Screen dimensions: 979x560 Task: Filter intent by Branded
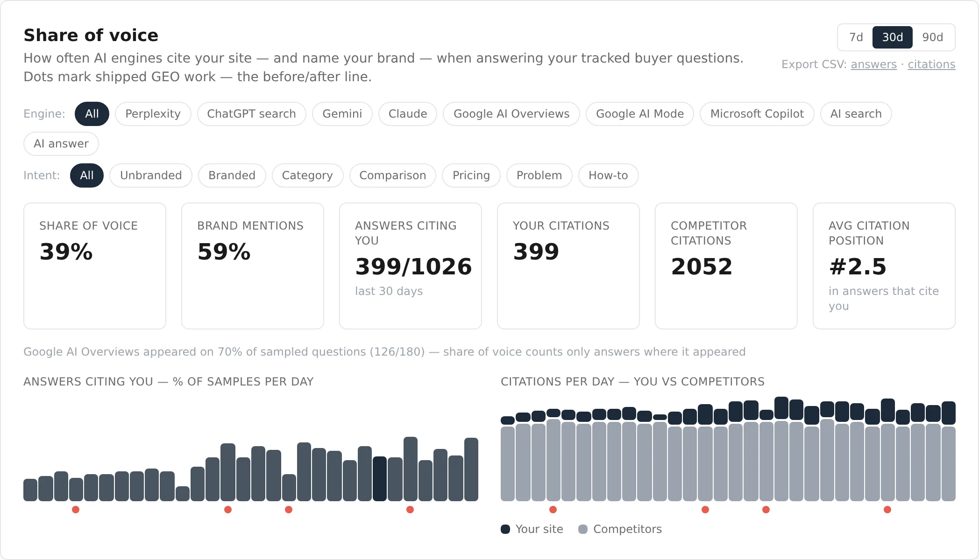coord(232,175)
